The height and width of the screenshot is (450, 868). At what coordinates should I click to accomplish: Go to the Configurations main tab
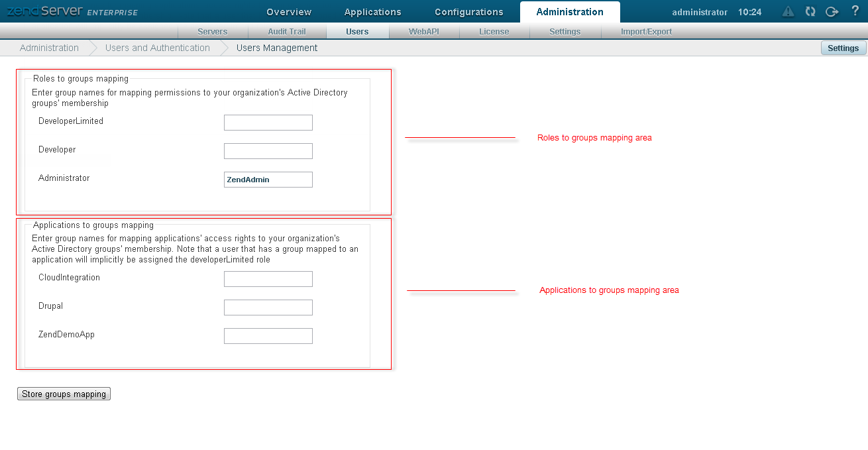[x=468, y=12]
